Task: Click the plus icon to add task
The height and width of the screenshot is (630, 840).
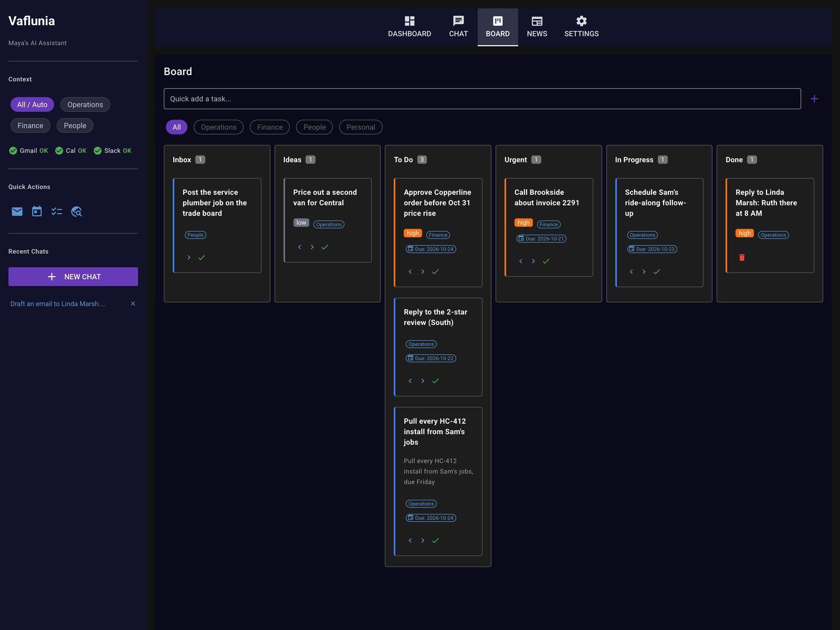Action: point(814,99)
